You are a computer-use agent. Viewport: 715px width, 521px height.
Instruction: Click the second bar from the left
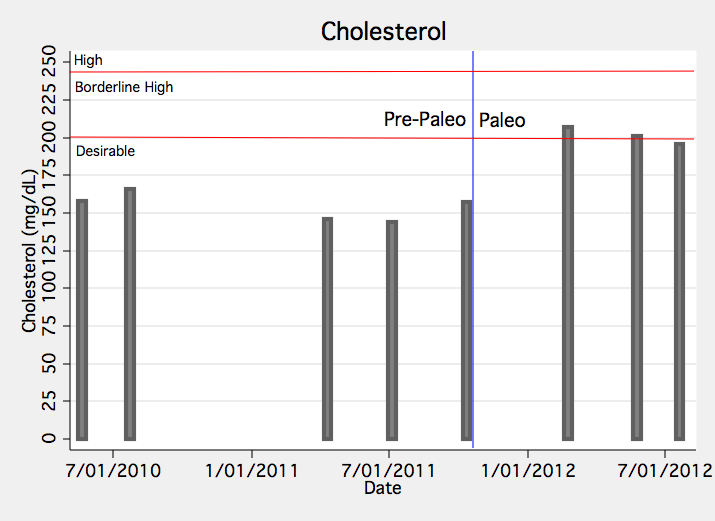[x=130, y=314]
